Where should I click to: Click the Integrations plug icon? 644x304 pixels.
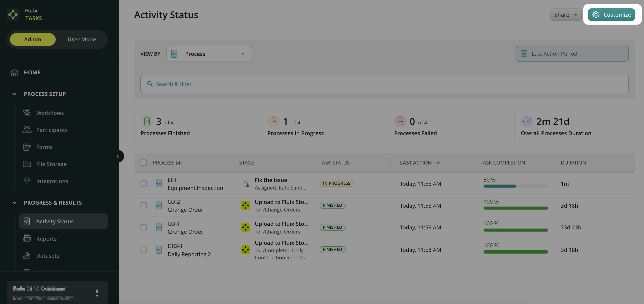point(27,181)
